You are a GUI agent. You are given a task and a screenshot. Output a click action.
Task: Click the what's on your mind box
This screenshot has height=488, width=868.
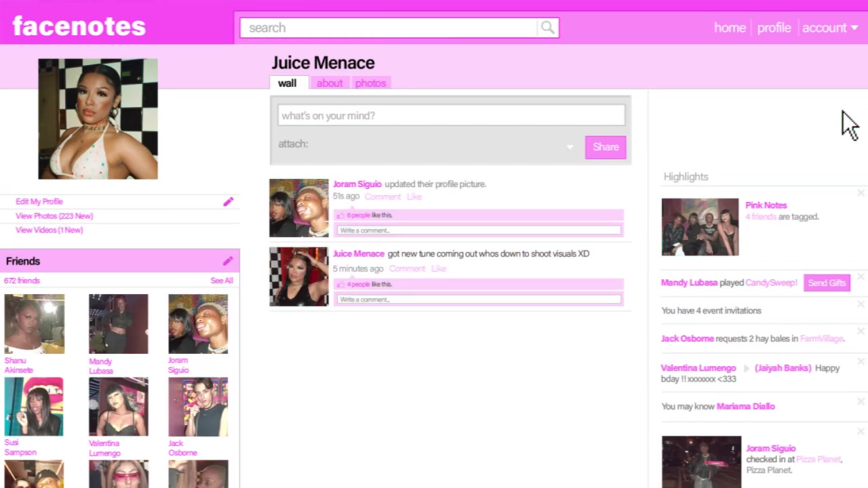451,115
